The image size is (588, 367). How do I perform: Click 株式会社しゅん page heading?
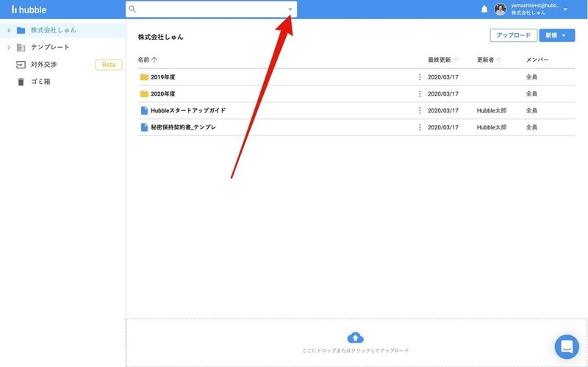pyautogui.click(x=160, y=37)
